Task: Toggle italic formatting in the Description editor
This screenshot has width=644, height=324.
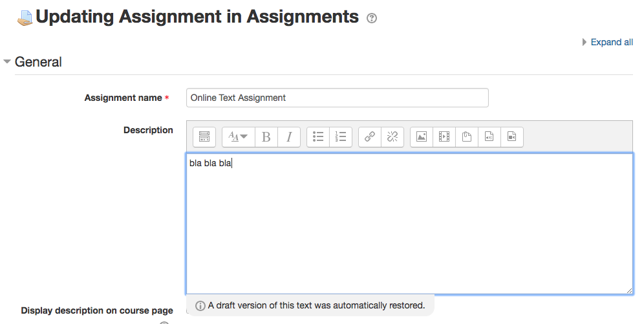Action: pyautogui.click(x=289, y=136)
